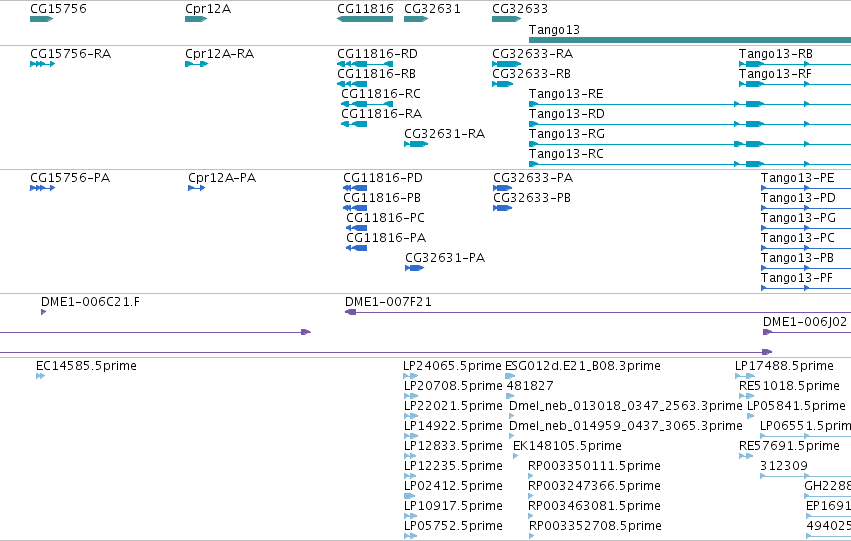Select the Tango13 gene bar
Viewport: 851px width, 541px height.
690,40
